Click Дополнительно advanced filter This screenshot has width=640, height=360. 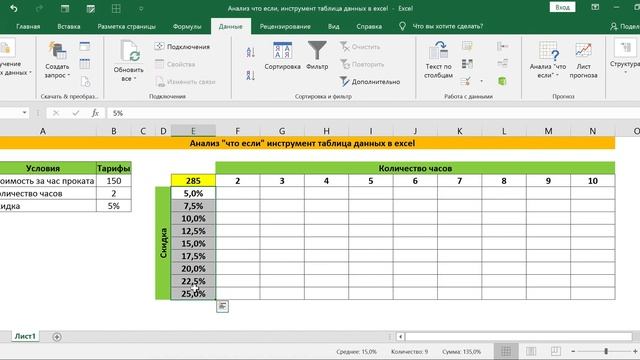click(x=370, y=82)
